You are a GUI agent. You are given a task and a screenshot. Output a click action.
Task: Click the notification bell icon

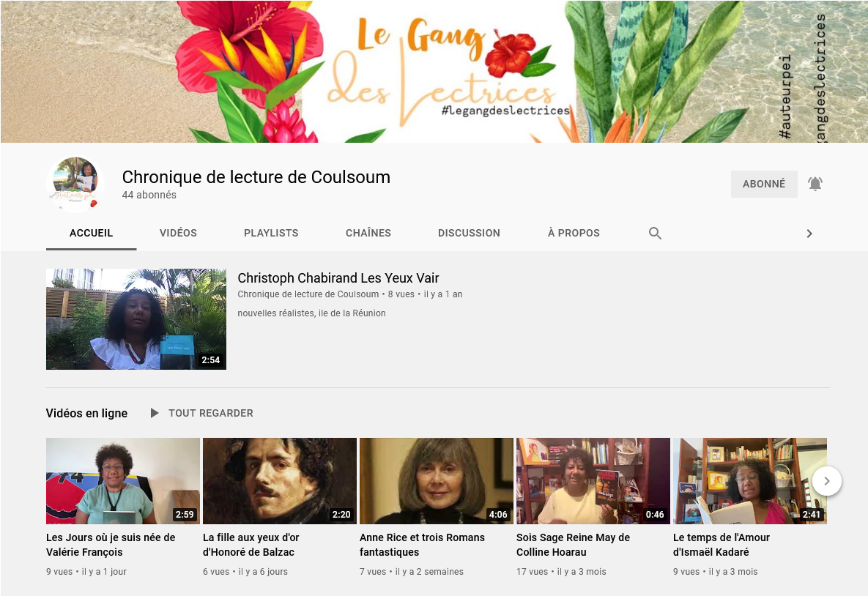click(x=815, y=184)
